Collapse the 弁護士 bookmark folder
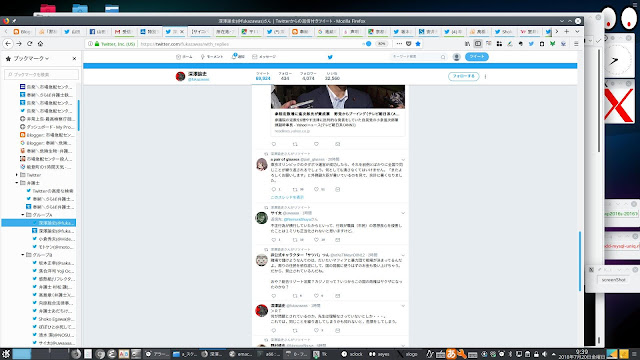Screen dimensions: 640x360 [x=17, y=183]
